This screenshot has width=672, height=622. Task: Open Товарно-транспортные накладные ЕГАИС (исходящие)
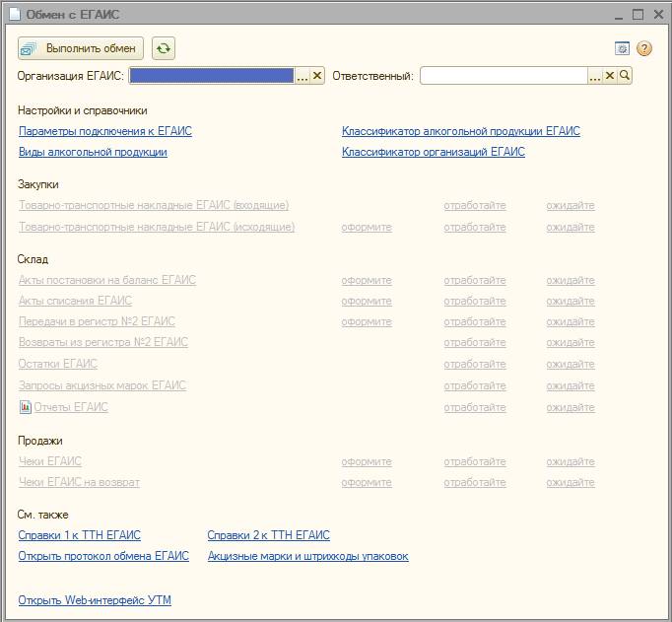(157, 227)
